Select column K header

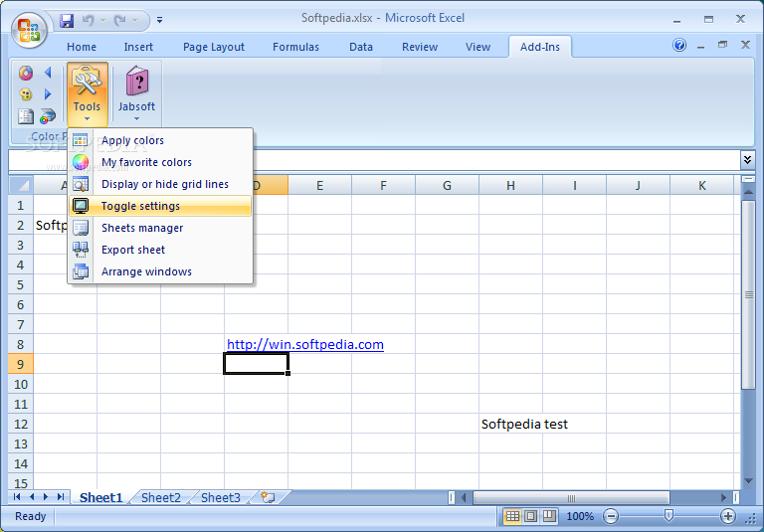(701, 185)
